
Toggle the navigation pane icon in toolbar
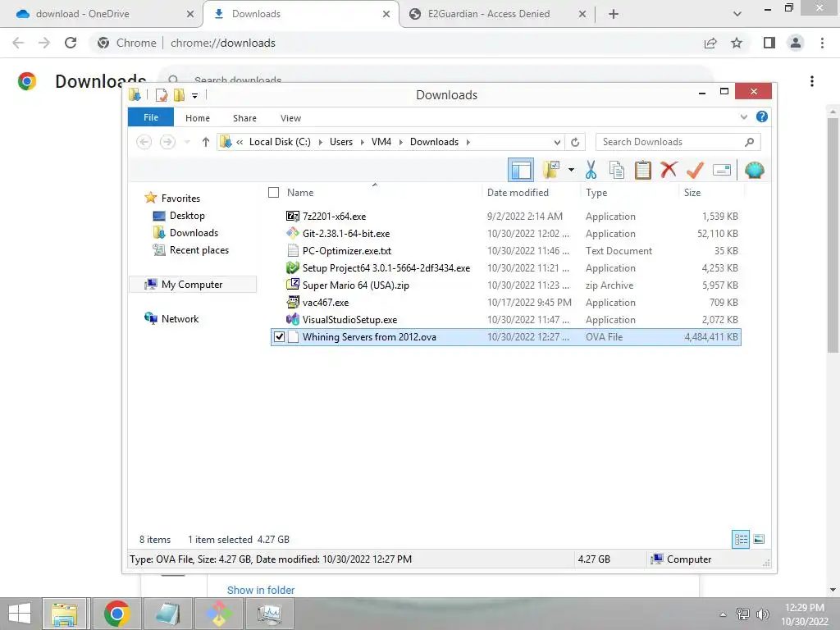(521, 170)
